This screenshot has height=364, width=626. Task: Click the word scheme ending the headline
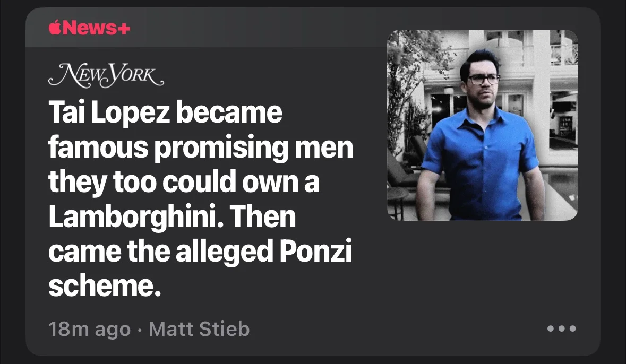click(105, 286)
